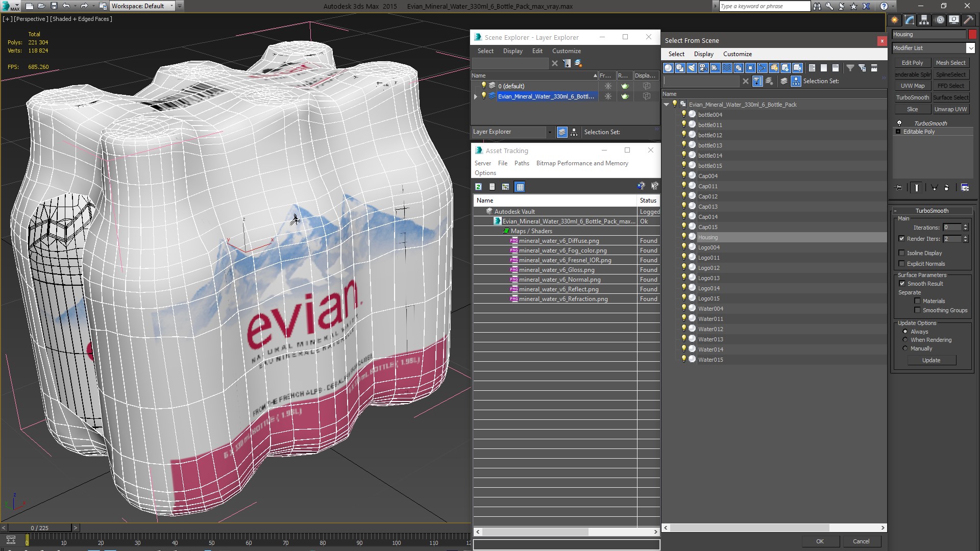Screen dimensions: 980x551
Task: Enable the Isoline Display checkbox
Action: 901,253
